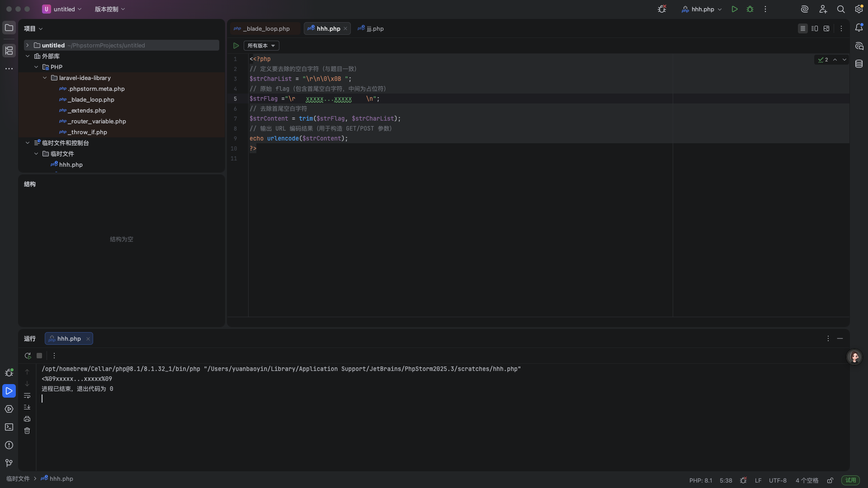868x488 pixels.
Task: Open the Project tool window icon
Action: tap(9, 28)
